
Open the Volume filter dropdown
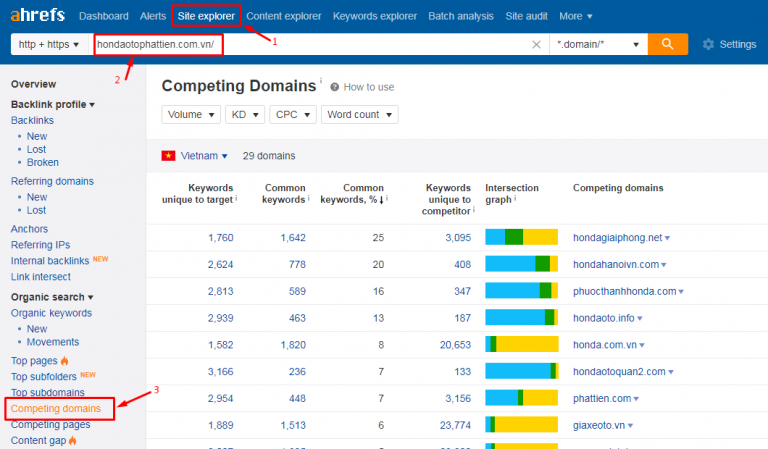(x=191, y=115)
